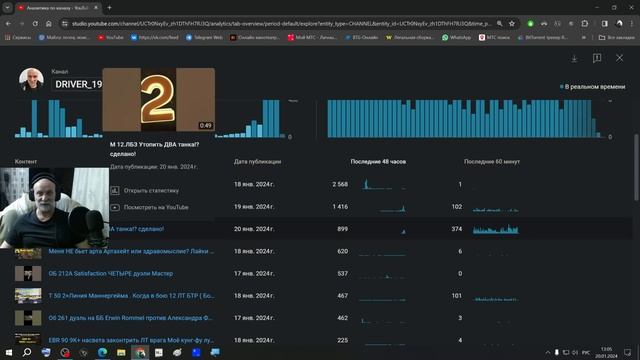Open the WhatsApp bookmark
This screenshot has height=360, width=640.
[x=456, y=37]
